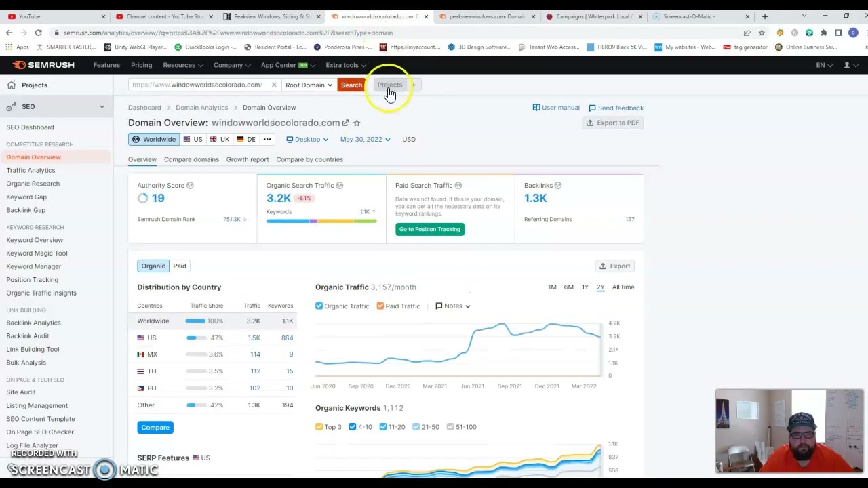The height and width of the screenshot is (488, 868).
Task: Open the May 30, 2022 date selector
Action: coord(365,139)
